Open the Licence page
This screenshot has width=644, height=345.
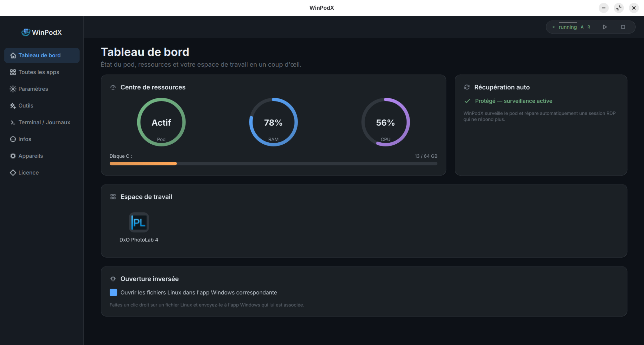42,172
